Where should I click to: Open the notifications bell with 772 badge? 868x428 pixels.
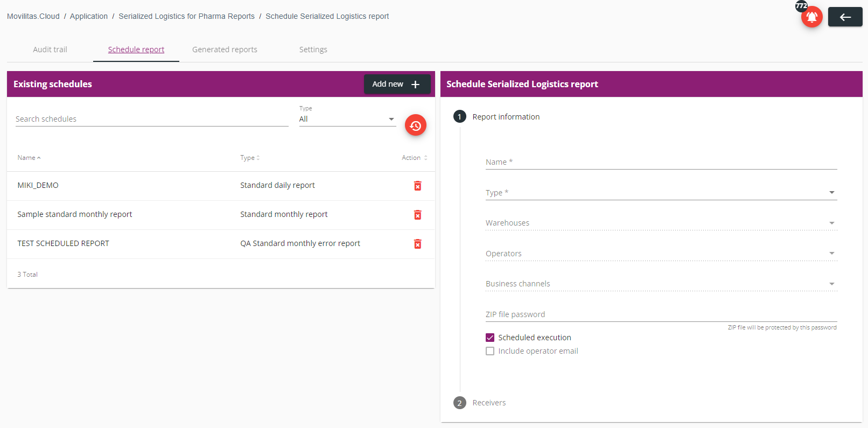811,17
